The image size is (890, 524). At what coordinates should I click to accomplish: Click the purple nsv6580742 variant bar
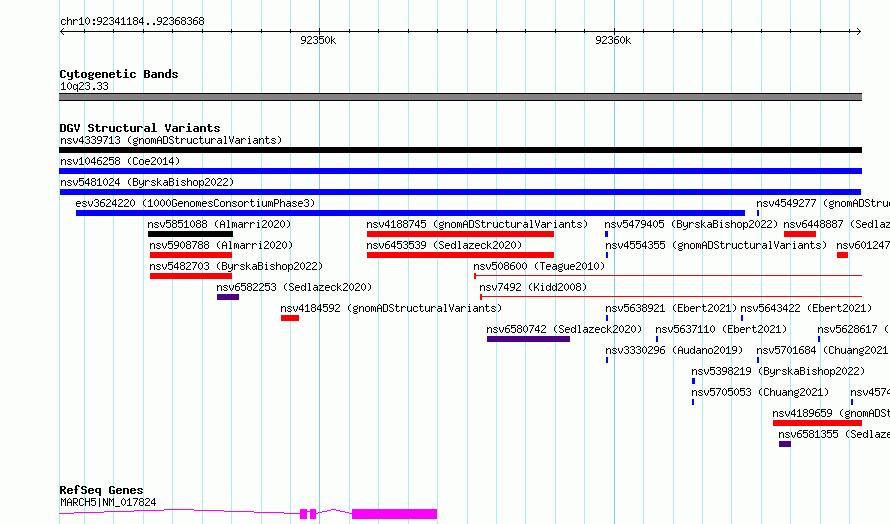pos(528,339)
